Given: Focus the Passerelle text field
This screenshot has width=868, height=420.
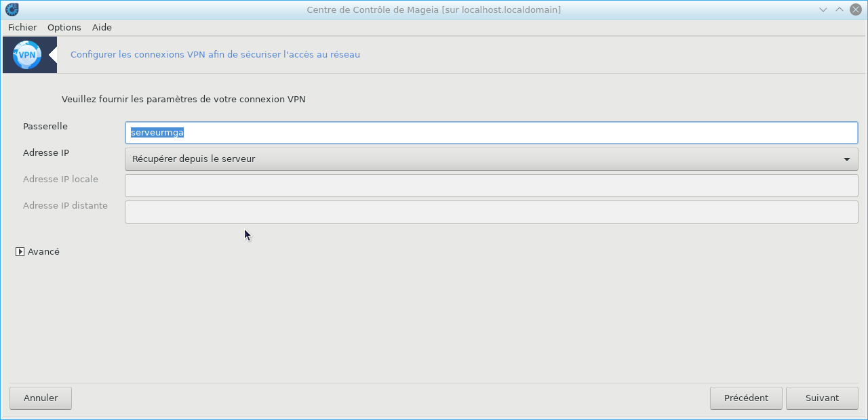Looking at the screenshot, I should pos(491,133).
